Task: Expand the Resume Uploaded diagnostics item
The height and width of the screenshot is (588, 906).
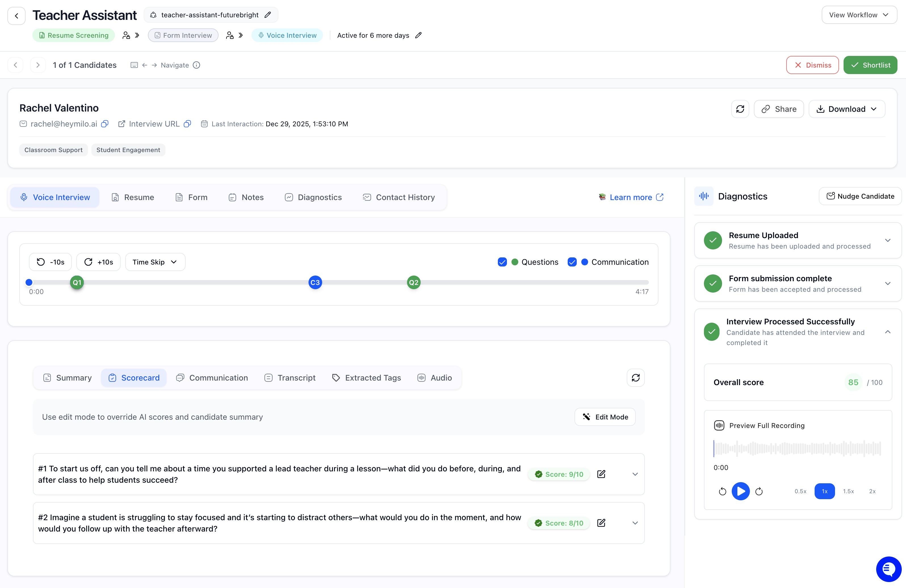Action: [887, 240]
